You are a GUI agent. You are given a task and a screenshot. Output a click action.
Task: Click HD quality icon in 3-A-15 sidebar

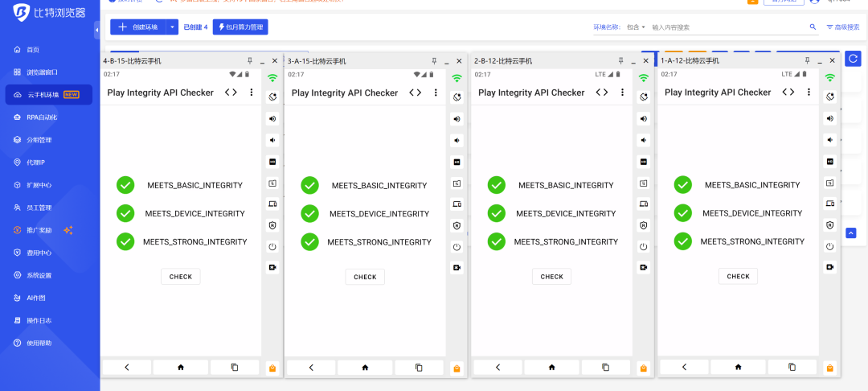tap(457, 162)
